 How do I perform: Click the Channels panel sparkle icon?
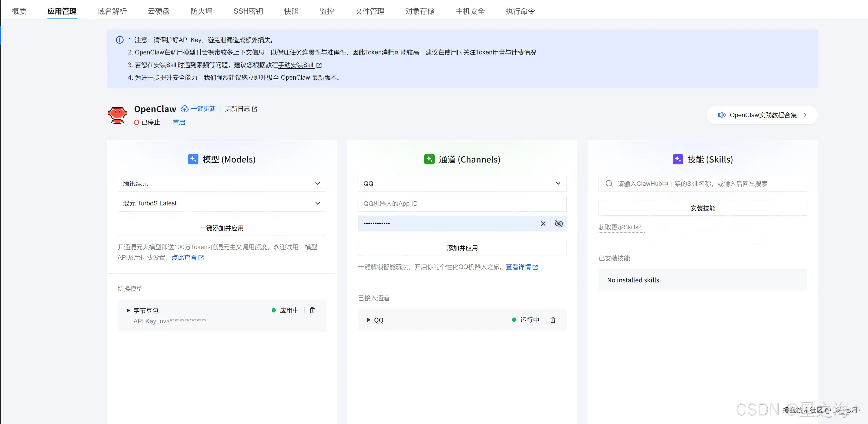point(429,159)
